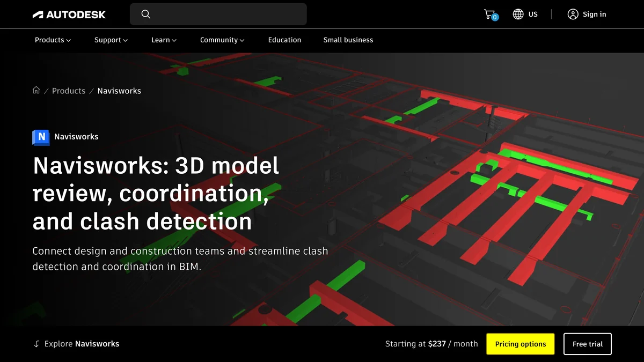Click the Free trial button
644x362 pixels.
click(588, 344)
